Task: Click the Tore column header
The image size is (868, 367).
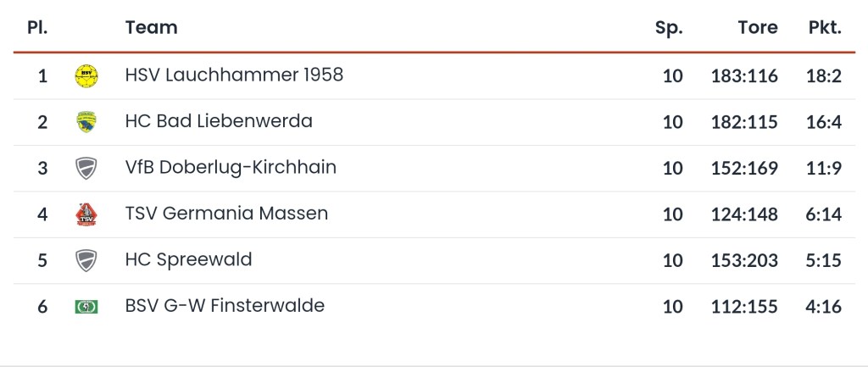Action: tap(757, 27)
